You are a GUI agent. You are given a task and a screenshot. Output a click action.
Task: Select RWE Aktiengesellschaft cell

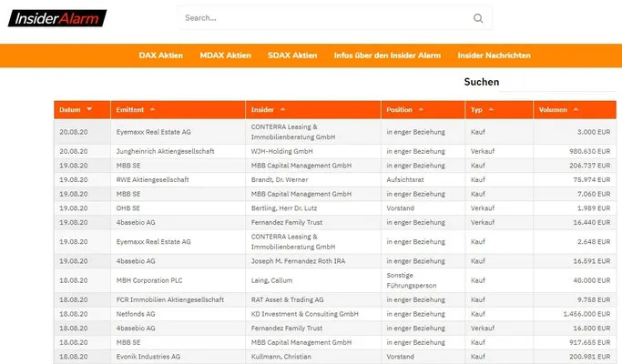(178, 179)
